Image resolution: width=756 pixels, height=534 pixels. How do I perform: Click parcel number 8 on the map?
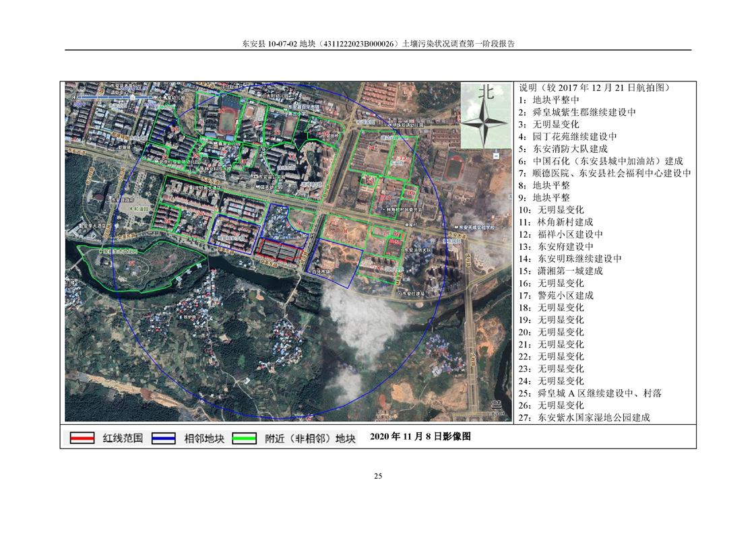pos(346,230)
